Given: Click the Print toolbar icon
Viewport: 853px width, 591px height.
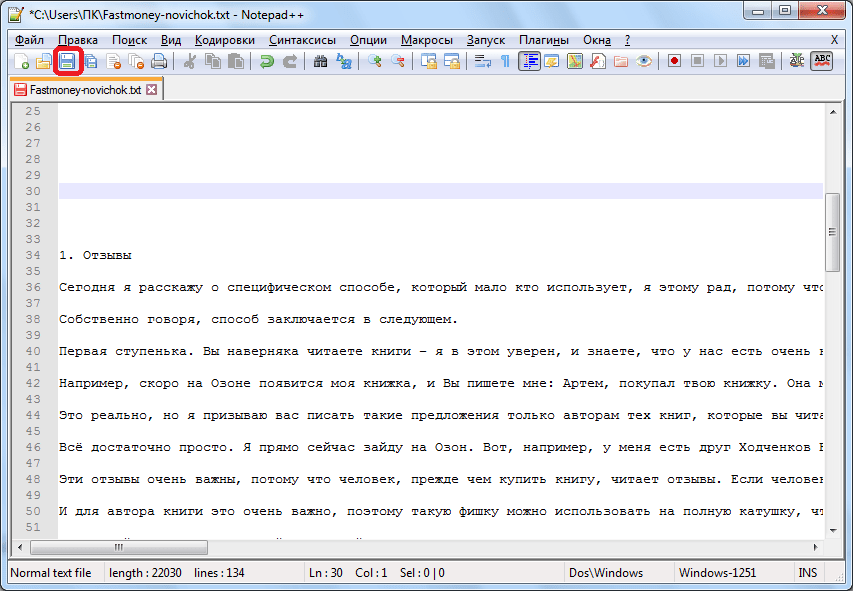Looking at the screenshot, I should tap(159, 61).
